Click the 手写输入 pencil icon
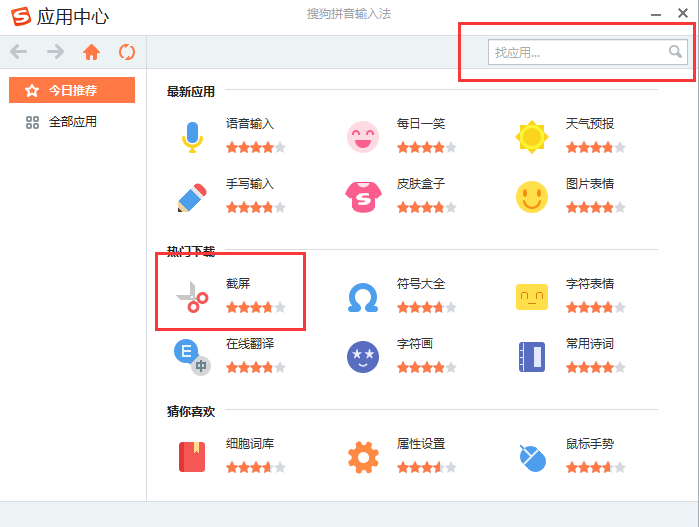This screenshot has height=527, width=699. [x=192, y=197]
